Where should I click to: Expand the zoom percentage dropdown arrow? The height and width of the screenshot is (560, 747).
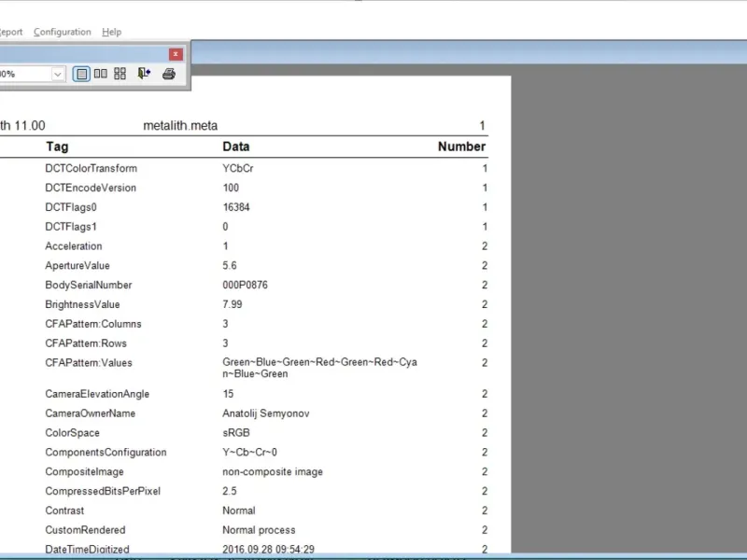pyautogui.click(x=58, y=75)
